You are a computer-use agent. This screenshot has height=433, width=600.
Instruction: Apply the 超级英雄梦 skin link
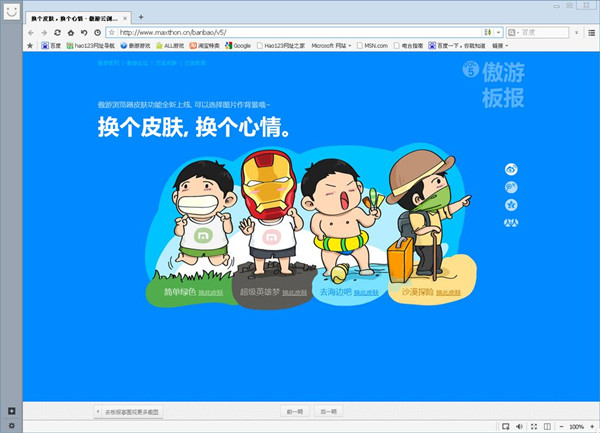click(295, 293)
